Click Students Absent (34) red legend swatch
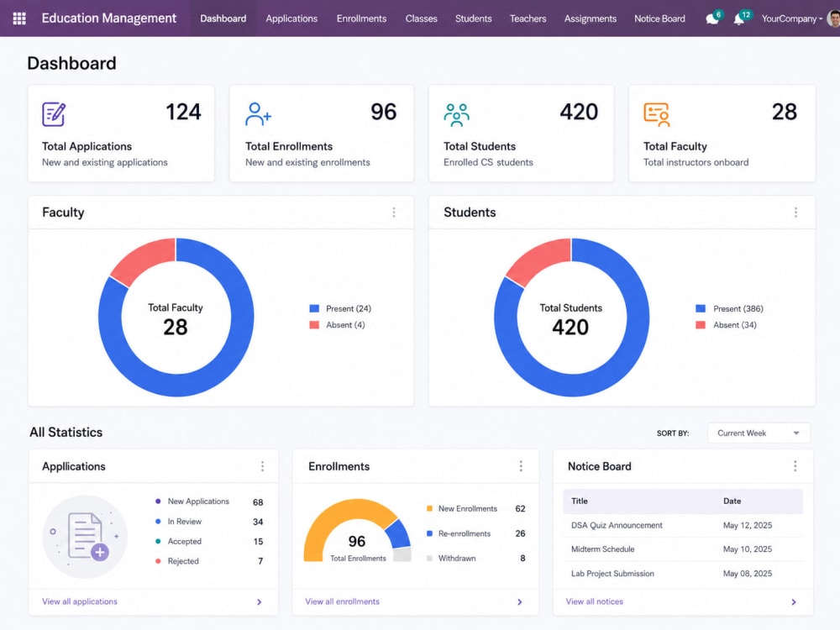This screenshot has height=630, width=840. 701,324
